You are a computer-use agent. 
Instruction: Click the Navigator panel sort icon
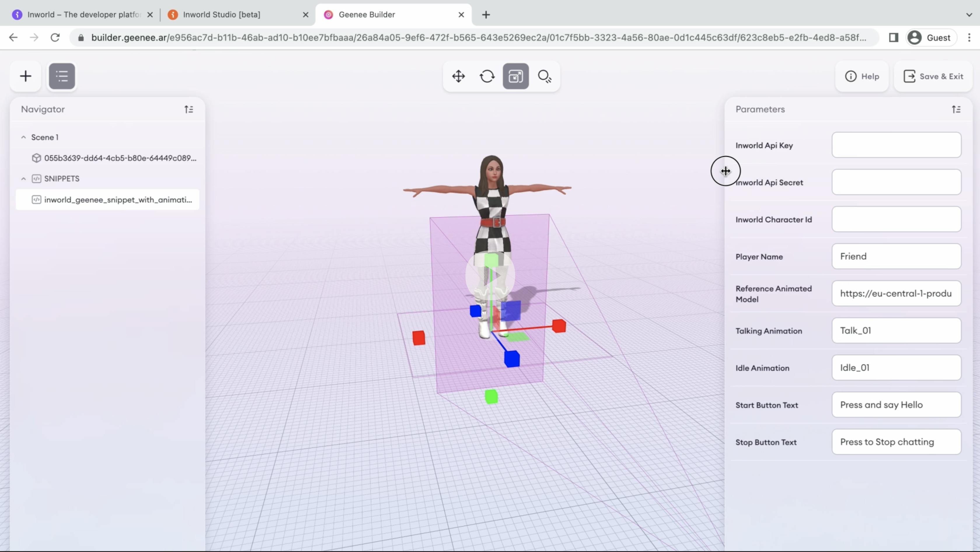[x=189, y=110]
